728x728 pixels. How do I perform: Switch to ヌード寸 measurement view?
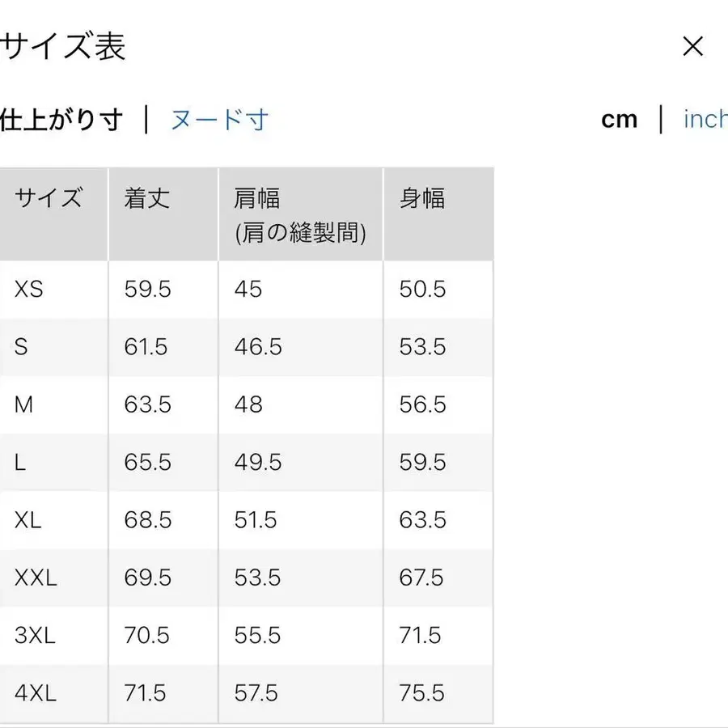(218, 119)
